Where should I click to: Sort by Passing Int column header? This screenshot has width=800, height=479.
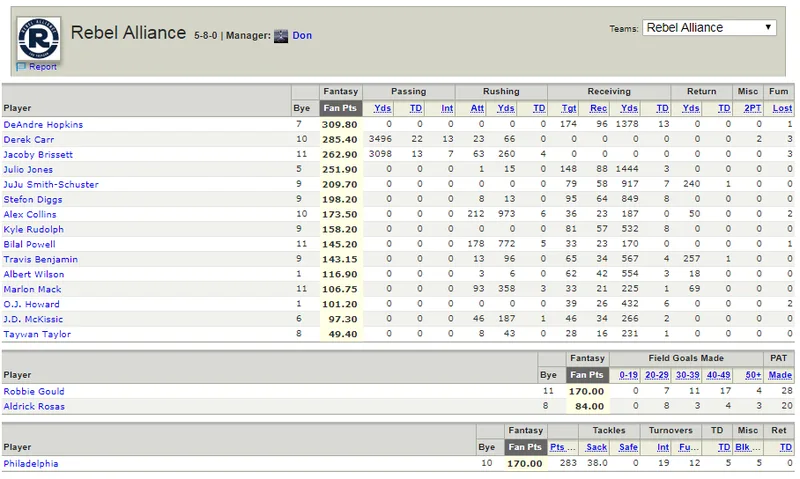point(447,108)
